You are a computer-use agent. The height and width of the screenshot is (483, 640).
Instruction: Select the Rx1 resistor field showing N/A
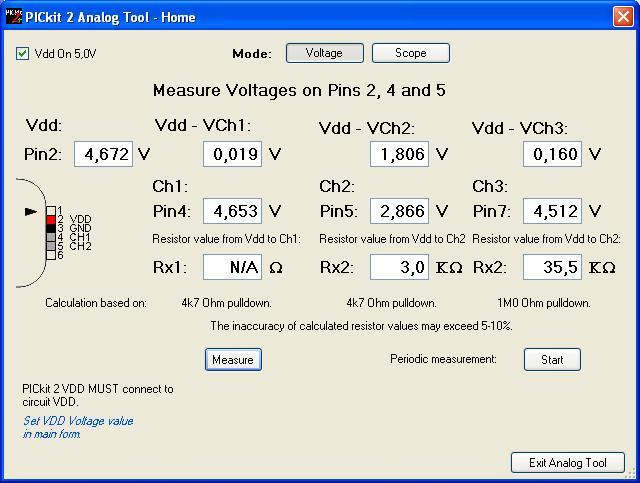coord(232,267)
